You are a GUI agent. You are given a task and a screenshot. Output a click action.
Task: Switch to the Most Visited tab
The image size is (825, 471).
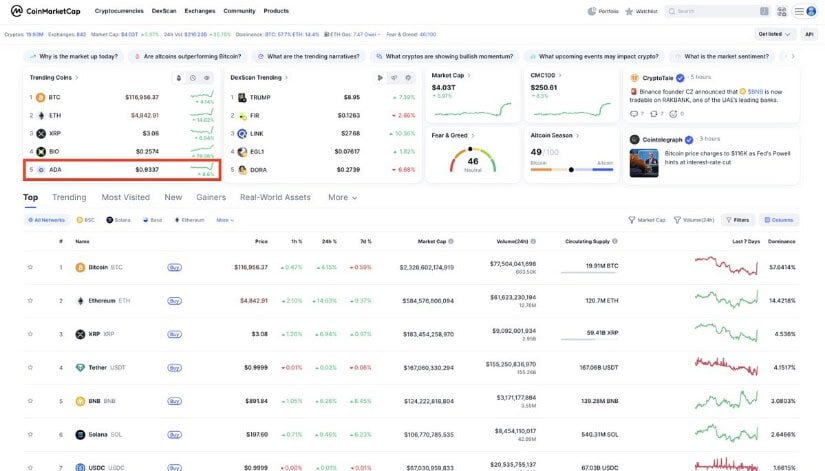coord(126,197)
